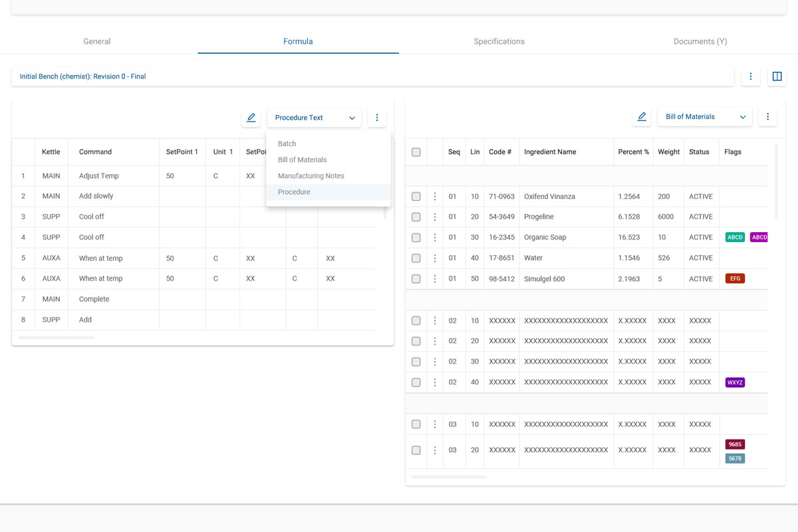Click percent value 16.523
Viewport: 798px width, 532px height.
[x=629, y=237]
